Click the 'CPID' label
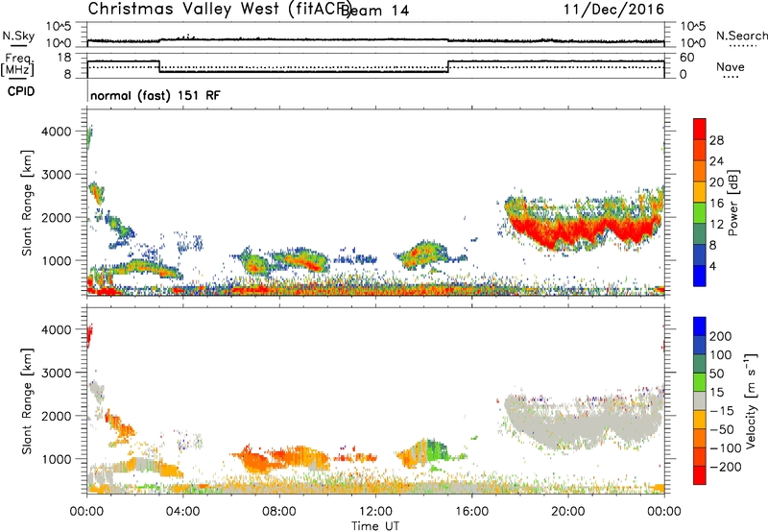Image resolution: width=768 pixels, height=532 pixels. click(x=21, y=91)
